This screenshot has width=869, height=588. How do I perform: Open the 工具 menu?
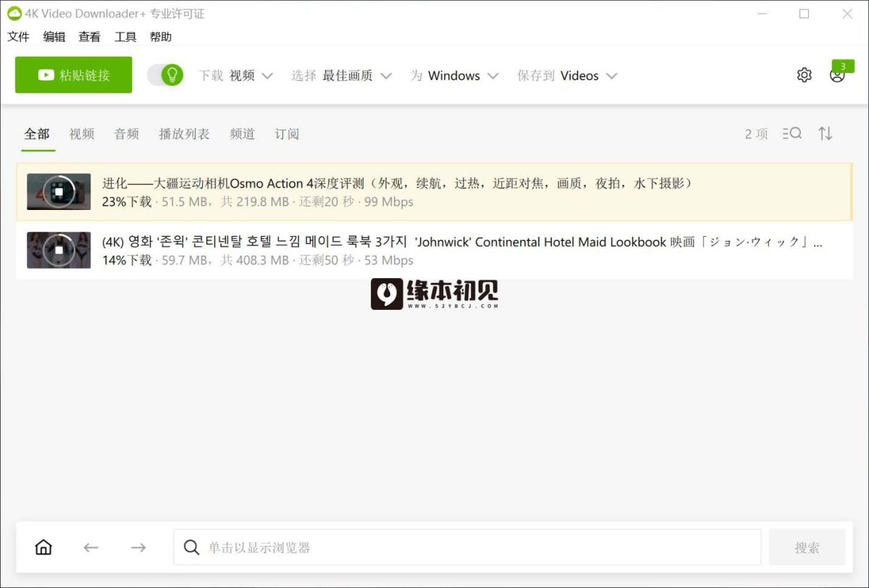click(x=125, y=37)
